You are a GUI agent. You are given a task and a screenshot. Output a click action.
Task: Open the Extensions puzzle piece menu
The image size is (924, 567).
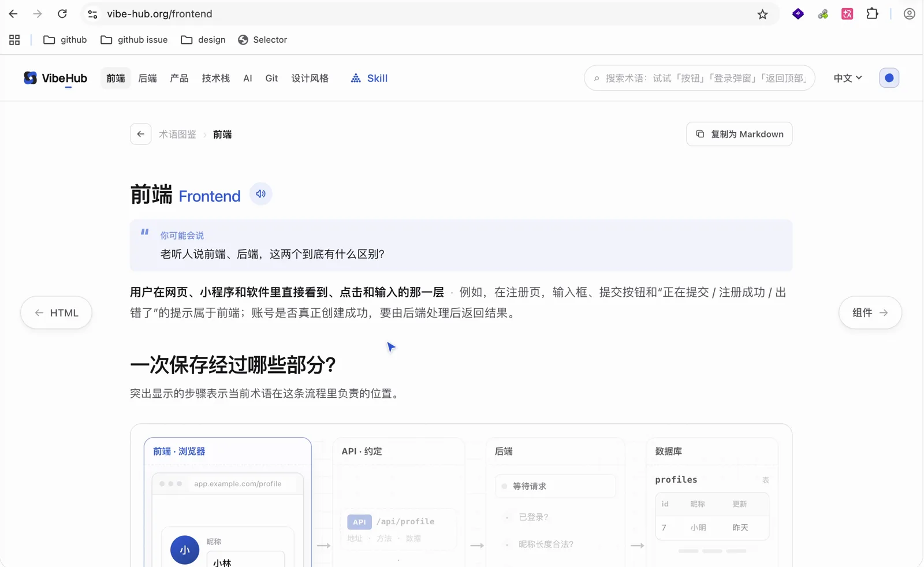pyautogui.click(x=872, y=14)
